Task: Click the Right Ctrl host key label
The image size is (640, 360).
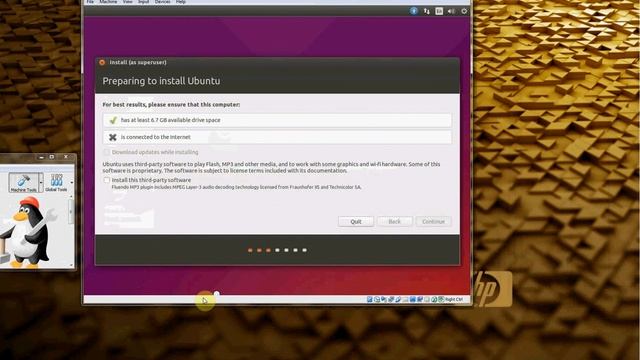Action: pos(454,300)
